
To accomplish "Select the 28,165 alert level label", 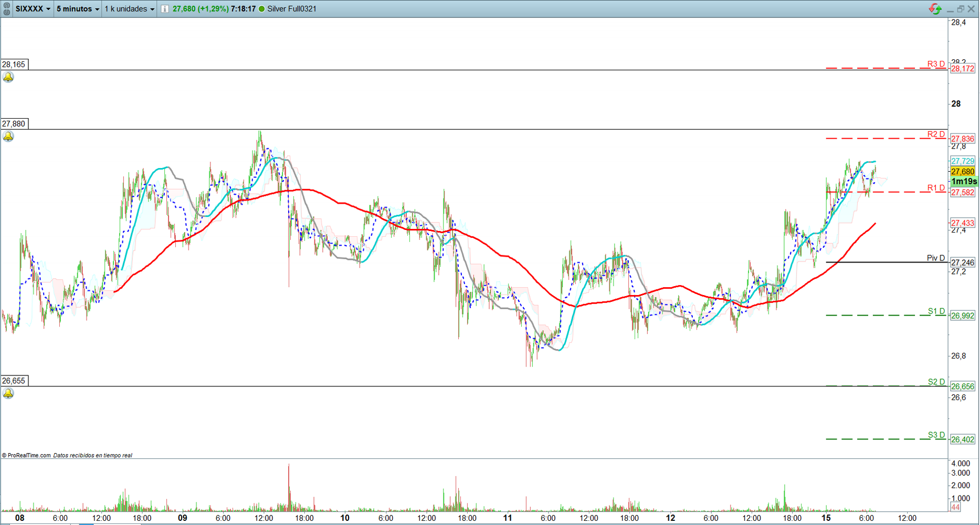I will click(x=14, y=65).
